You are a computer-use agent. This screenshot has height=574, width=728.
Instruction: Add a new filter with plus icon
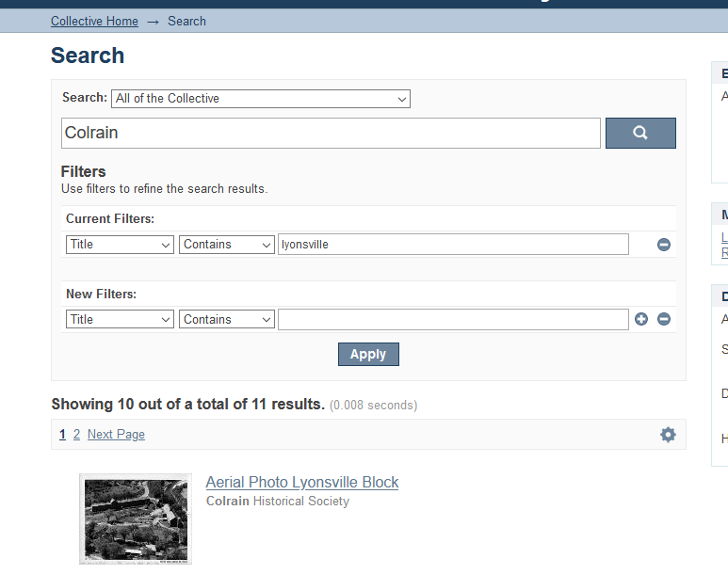point(641,319)
